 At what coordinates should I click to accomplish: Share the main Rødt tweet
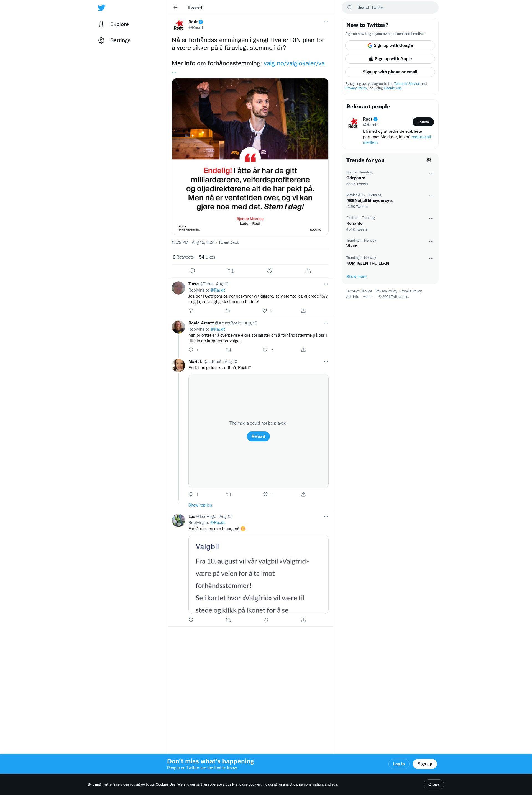click(x=308, y=271)
